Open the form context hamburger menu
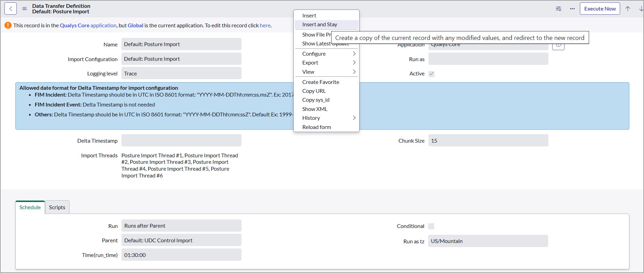The image size is (644, 273). pyautogui.click(x=25, y=9)
